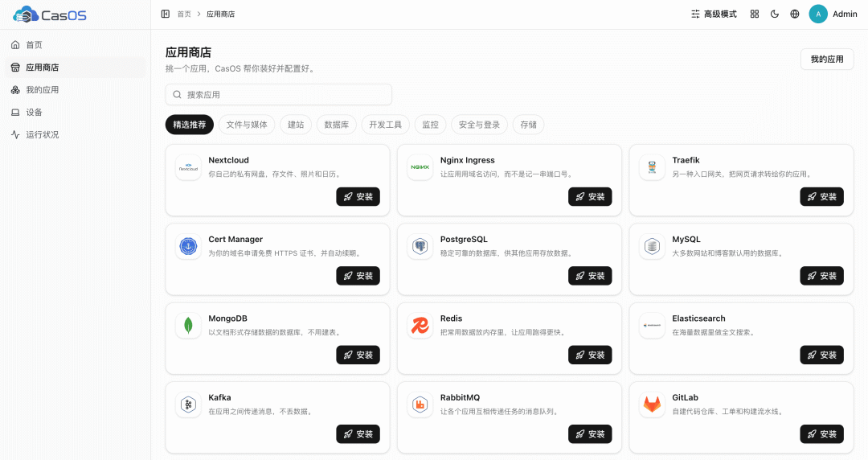
Task: Click the 我的应用 button at top right
Action: 827,60
